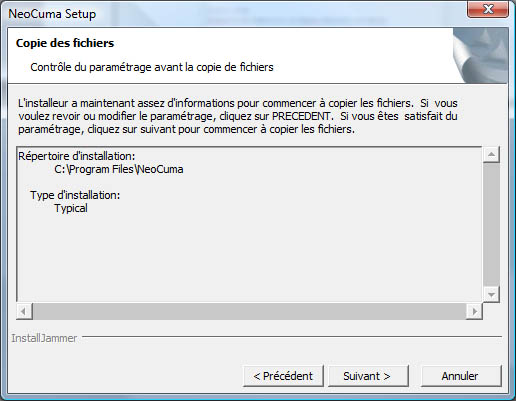516x401 pixels.
Task: Click the InstallJammer label
Action: point(44,338)
